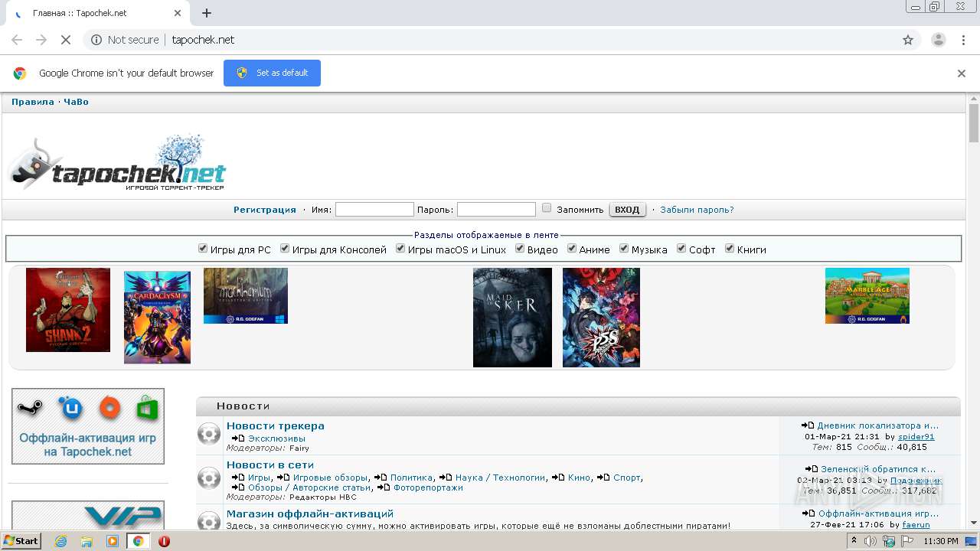Uncheck the Видео checkbox
The image size is (980, 551).
click(x=520, y=249)
